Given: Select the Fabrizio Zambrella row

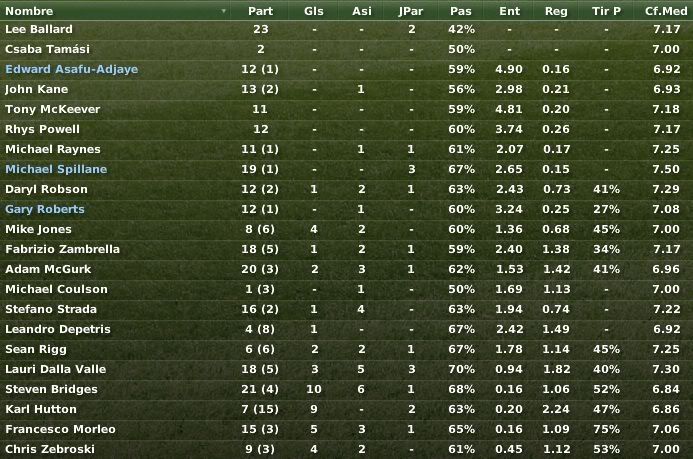Looking at the screenshot, I should (x=346, y=249).
